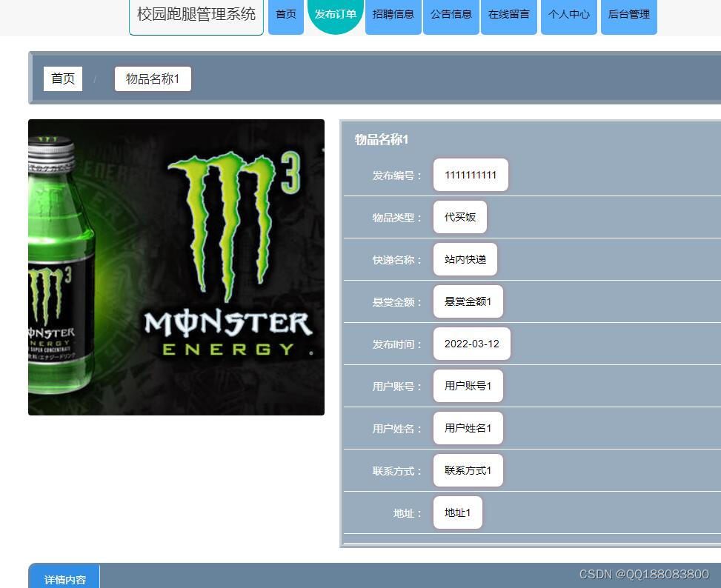Click the 快递名称： field label
This screenshot has height=588, width=721.
(x=397, y=260)
